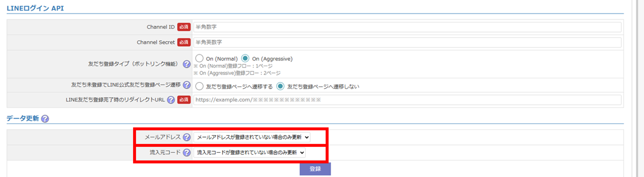
Task: Click the 必須 badge beside Channel ID
Action: point(184,27)
